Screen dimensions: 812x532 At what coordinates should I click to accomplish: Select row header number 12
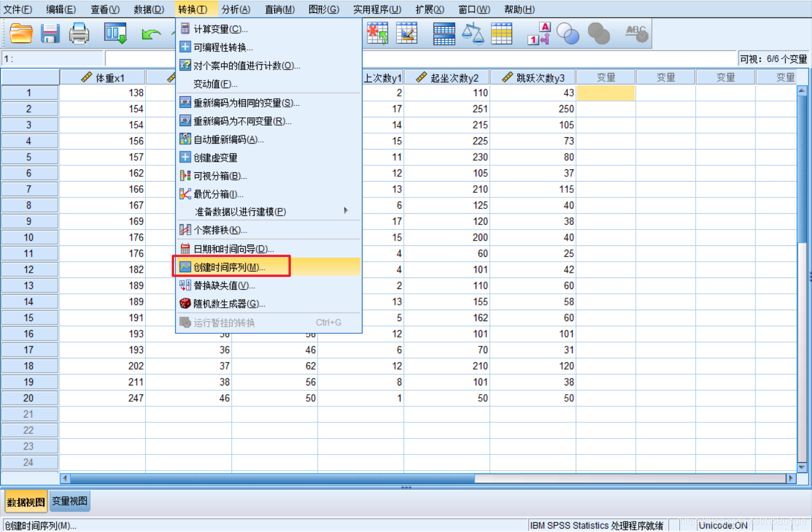[x=29, y=270]
